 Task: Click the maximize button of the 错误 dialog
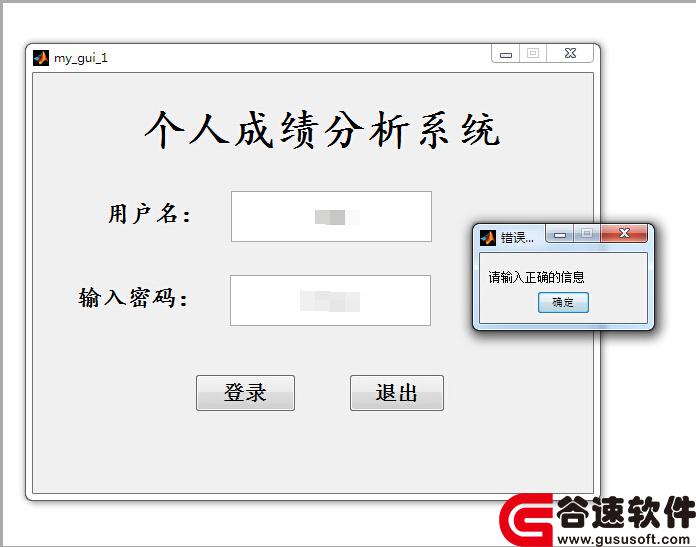click(587, 234)
